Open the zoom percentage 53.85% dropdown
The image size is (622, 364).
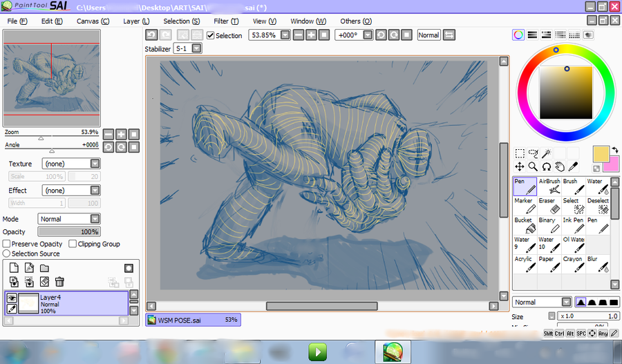tap(285, 35)
